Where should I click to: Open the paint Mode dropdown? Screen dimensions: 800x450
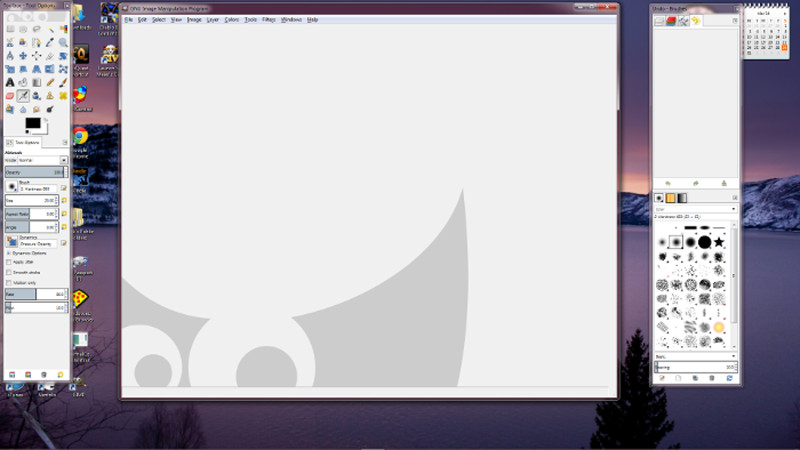(x=42, y=160)
